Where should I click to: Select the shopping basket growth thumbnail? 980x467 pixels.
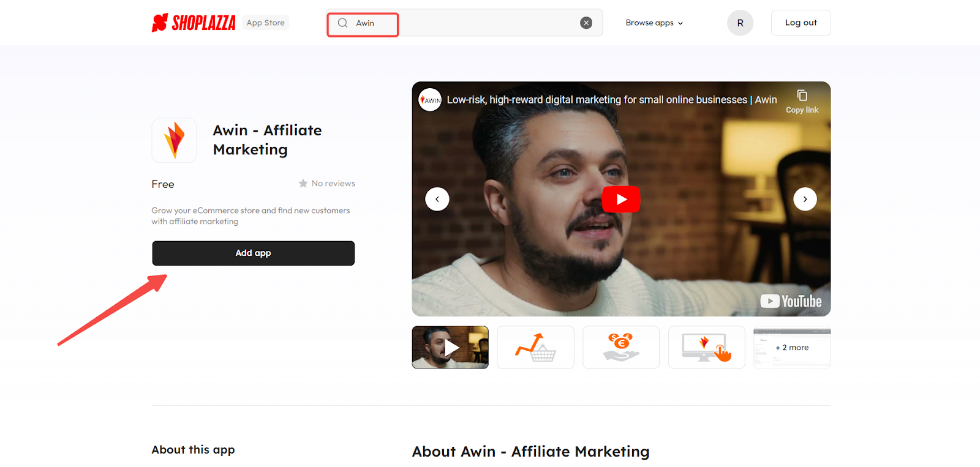(x=535, y=347)
